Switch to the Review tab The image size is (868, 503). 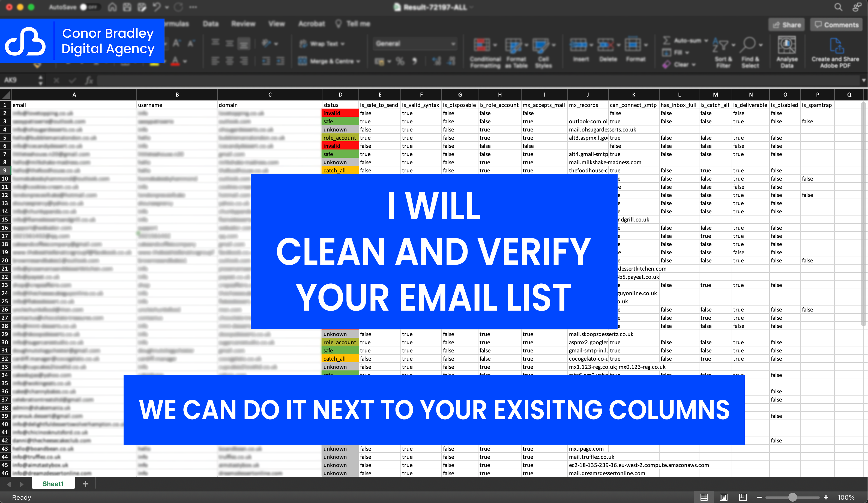243,23
